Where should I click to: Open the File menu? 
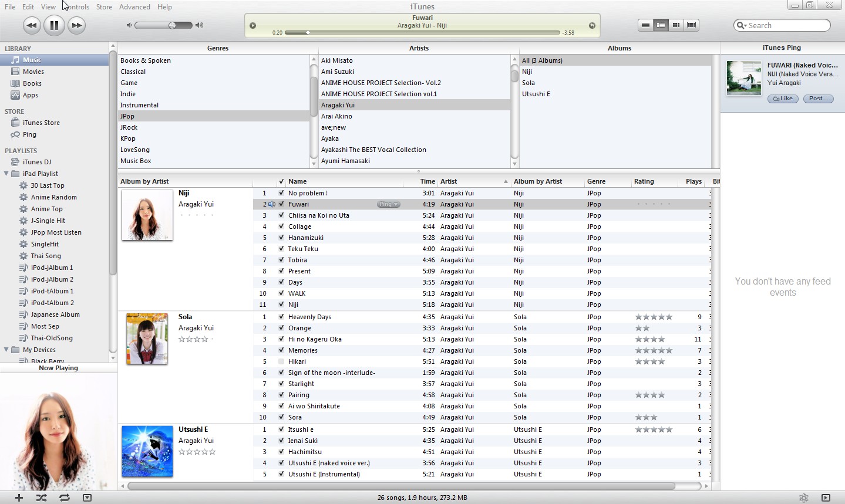pos(10,7)
